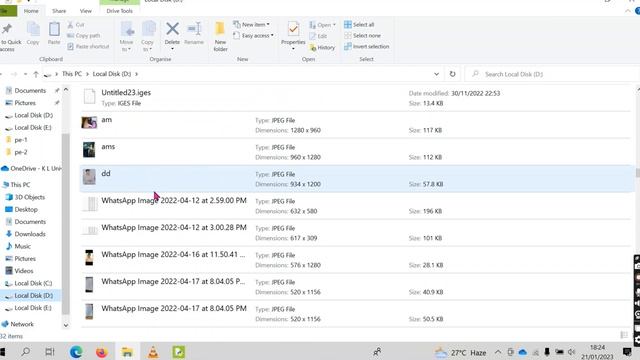Open VLC media player from taskbar
This screenshot has height=360, width=640.
coord(153,352)
